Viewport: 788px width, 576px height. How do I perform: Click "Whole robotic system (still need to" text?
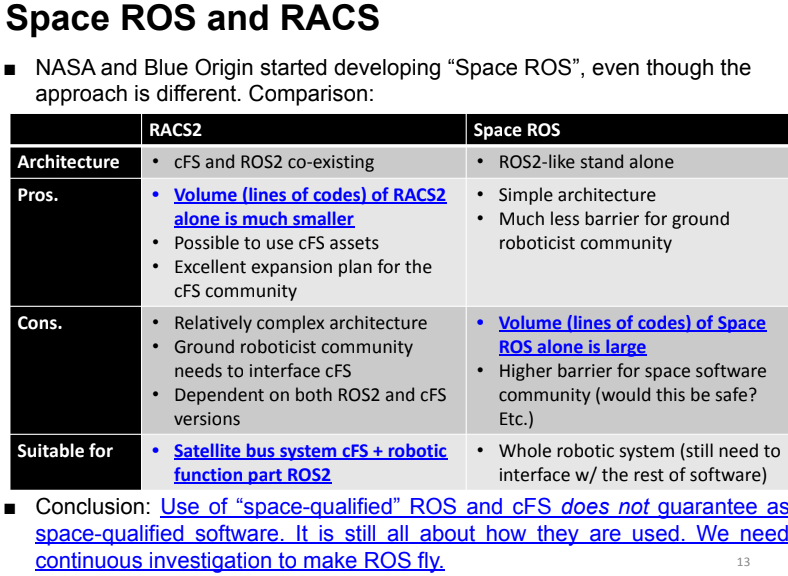point(639,451)
